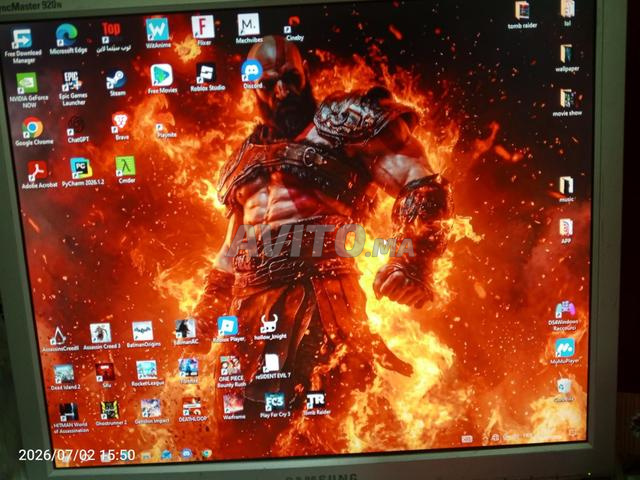Select the Free Download Manager shortcut

click(x=22, y=39)
